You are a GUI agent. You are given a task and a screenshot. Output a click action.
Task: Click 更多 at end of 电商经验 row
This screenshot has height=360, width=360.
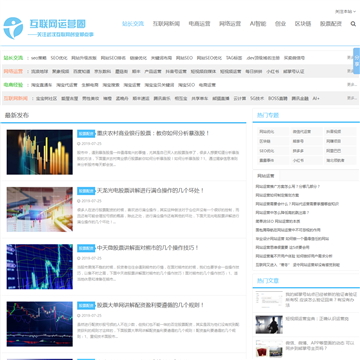point(351,85)
